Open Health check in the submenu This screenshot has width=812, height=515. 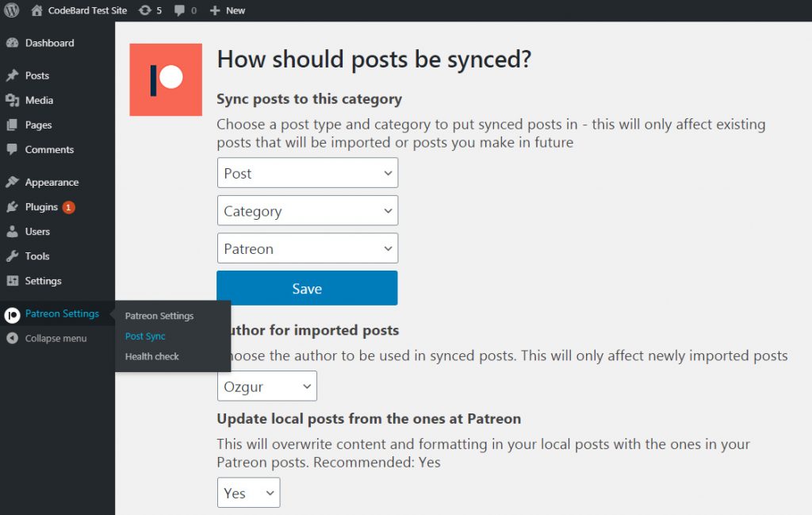point(152,356)
